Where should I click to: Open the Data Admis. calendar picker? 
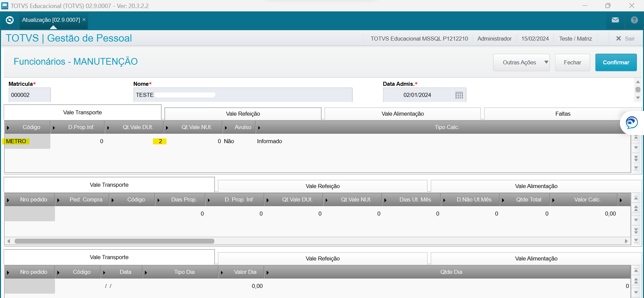tap(459, 95)
